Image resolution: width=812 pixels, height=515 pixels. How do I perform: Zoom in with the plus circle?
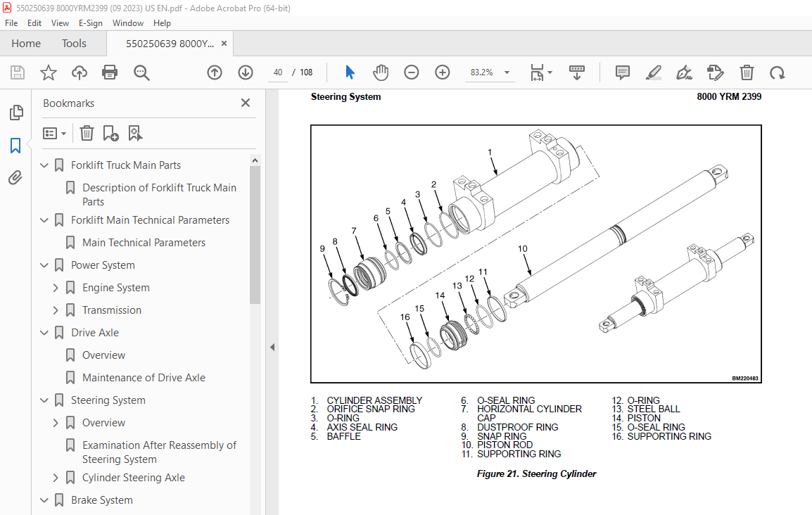(x=443, y=72)
